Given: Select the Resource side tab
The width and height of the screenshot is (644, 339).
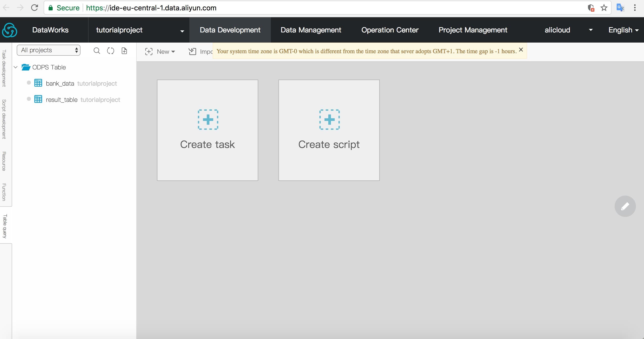Looking at the screenshot, I should click(x=4, y=161).
